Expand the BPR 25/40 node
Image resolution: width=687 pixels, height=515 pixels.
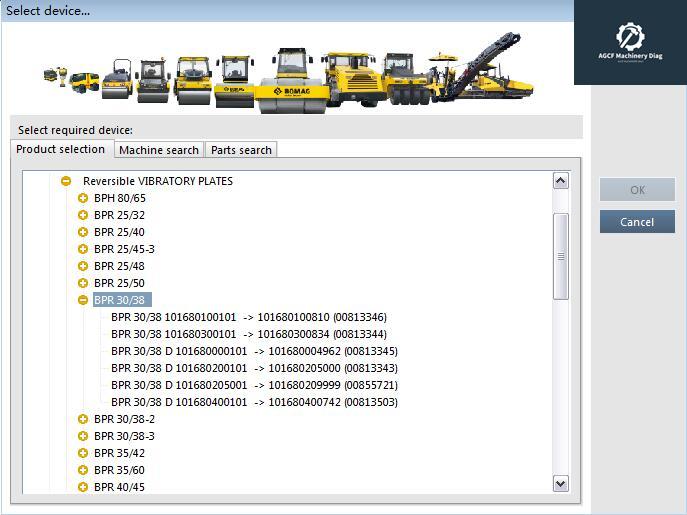[x=83, y=232]
